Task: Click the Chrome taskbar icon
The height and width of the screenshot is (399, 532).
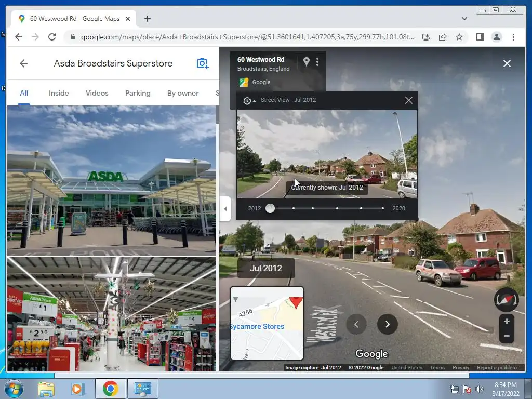Action: click(x=110, y=389)
